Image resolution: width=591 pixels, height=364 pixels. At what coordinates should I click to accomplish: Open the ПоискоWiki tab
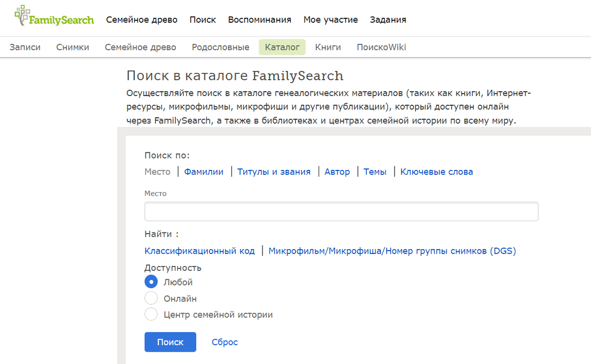click(x=381, y=47)
